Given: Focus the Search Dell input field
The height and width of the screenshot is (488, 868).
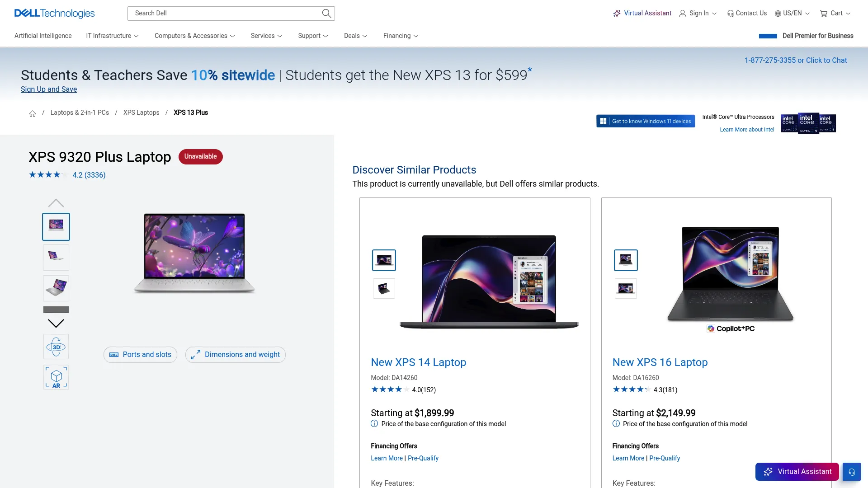Looking at the screenshot, I should tap(226, 14).
